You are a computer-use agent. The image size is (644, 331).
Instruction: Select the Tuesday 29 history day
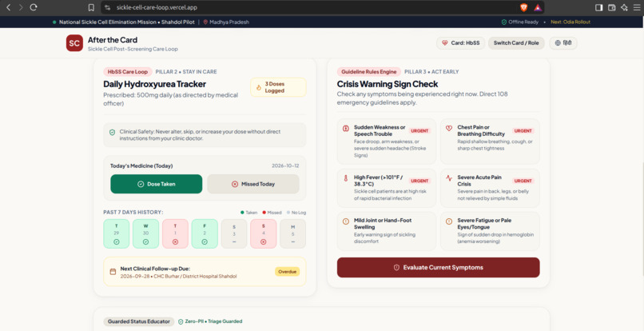pos(116,233)
